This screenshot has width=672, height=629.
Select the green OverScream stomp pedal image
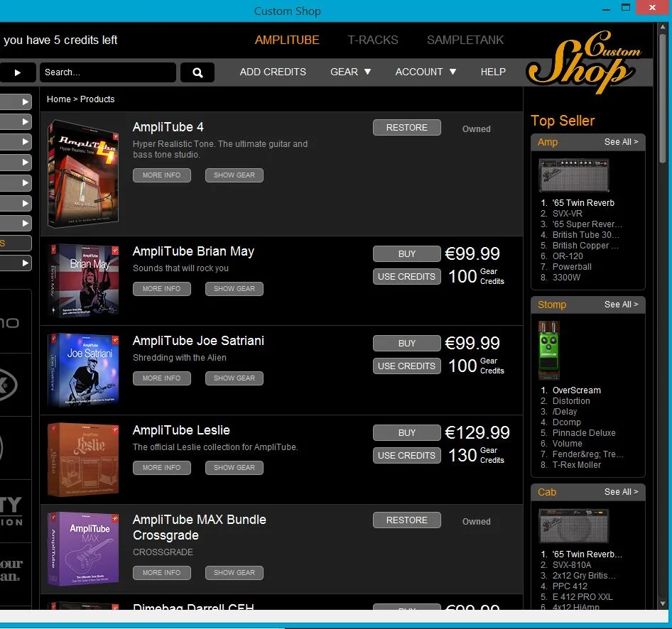point(549,350)
